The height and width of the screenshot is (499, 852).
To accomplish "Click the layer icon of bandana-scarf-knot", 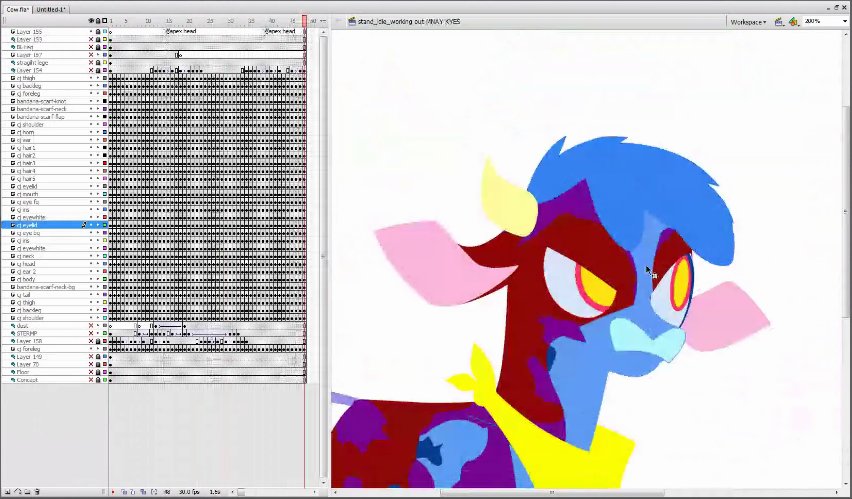I will pyautogui.click(x=12, y=101).
